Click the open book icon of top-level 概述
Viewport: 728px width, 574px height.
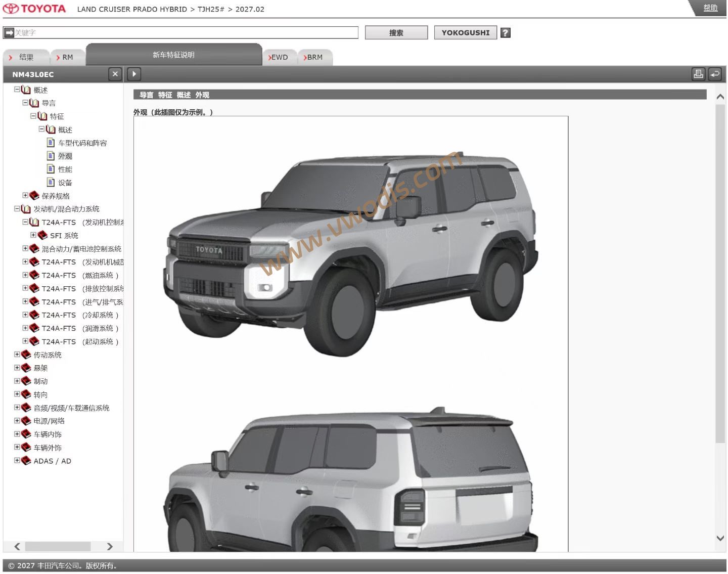[x=26, y=90]
